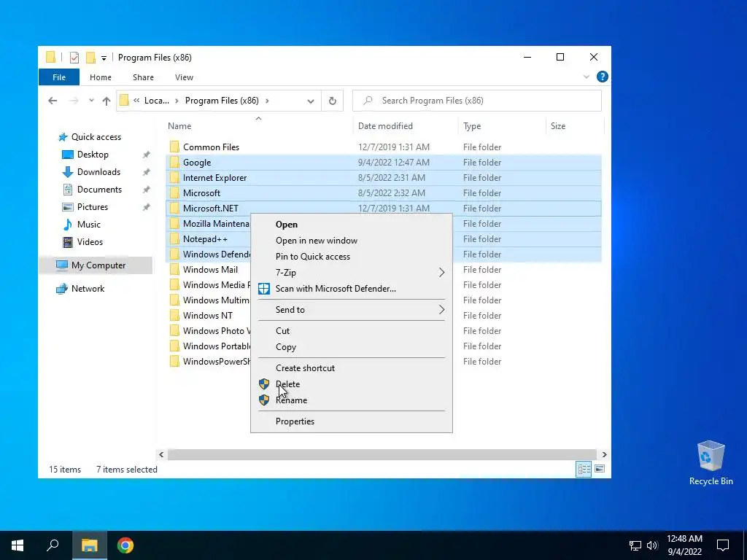
Task: Sort by the Type column header
Action: (x=472, y=126)
